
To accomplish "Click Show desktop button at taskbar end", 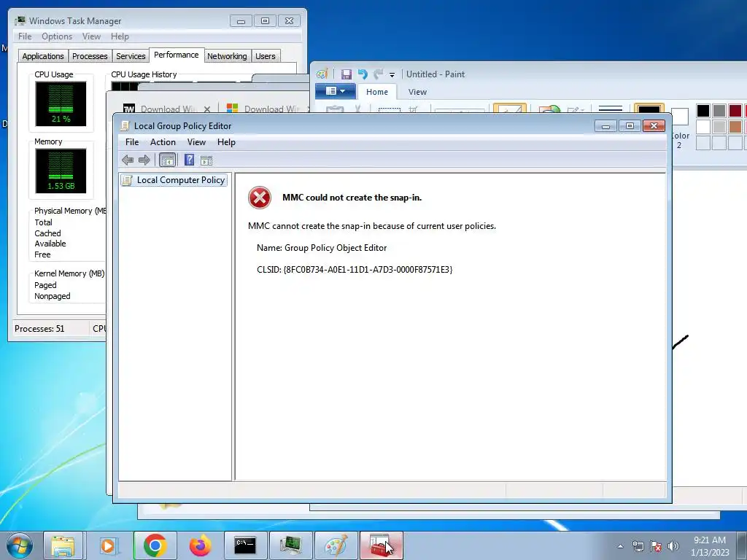I will tap(742, 546).
